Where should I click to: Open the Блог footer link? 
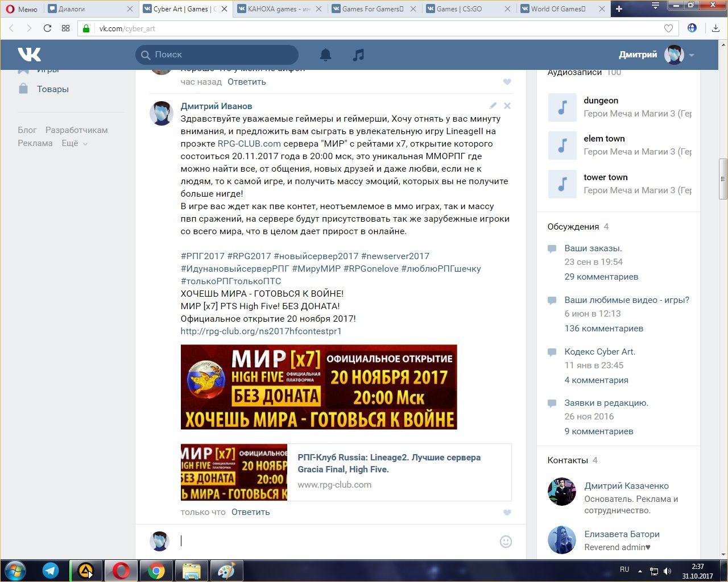[27, 130]
